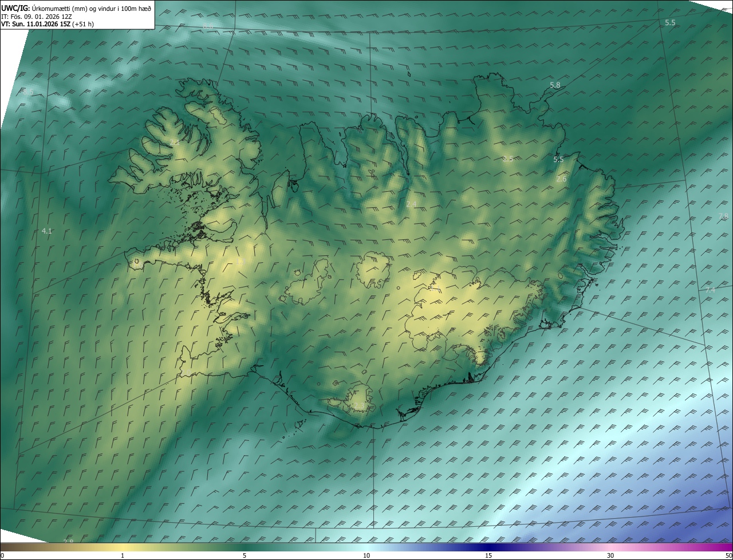The height and width of the screenshot is (560, 733).
Task: Click the 7.8 precipitation value label
Action: pyautogui.click(x=723, y=216)
